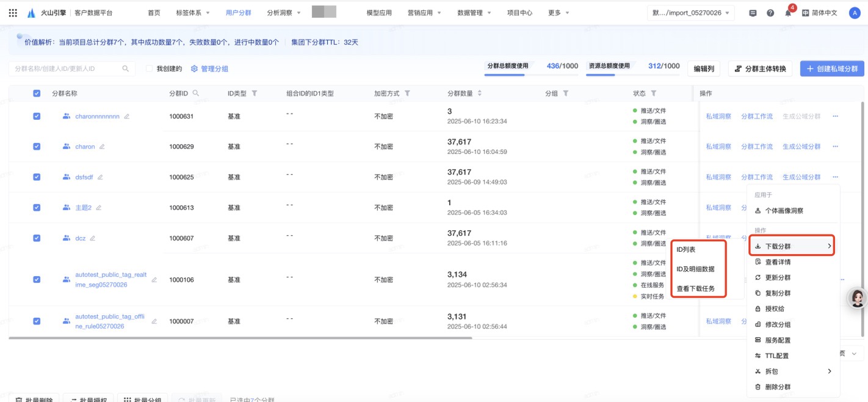
Task: Edit name pencil for dsfsdf
Action: (x=100, y=177)
